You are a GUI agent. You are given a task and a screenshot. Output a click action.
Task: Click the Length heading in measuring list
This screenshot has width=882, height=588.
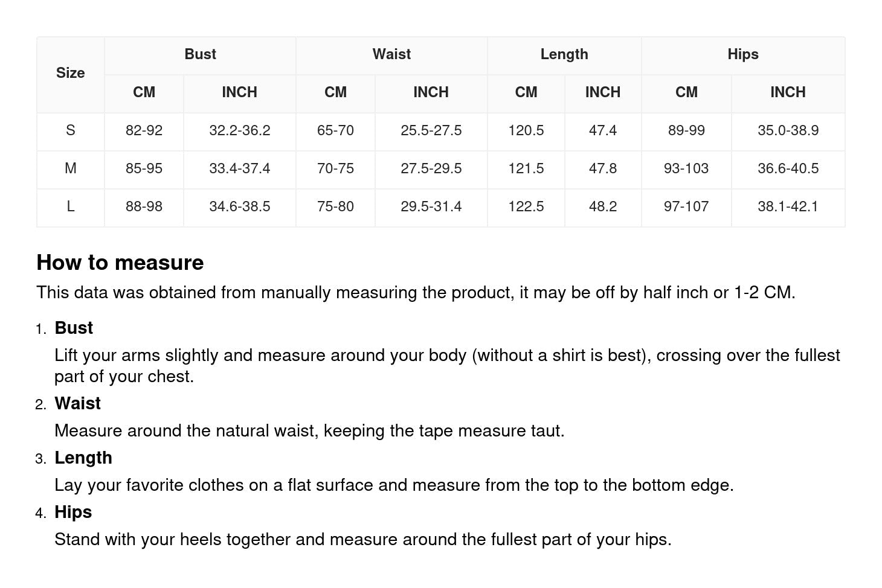coord(83,458)
